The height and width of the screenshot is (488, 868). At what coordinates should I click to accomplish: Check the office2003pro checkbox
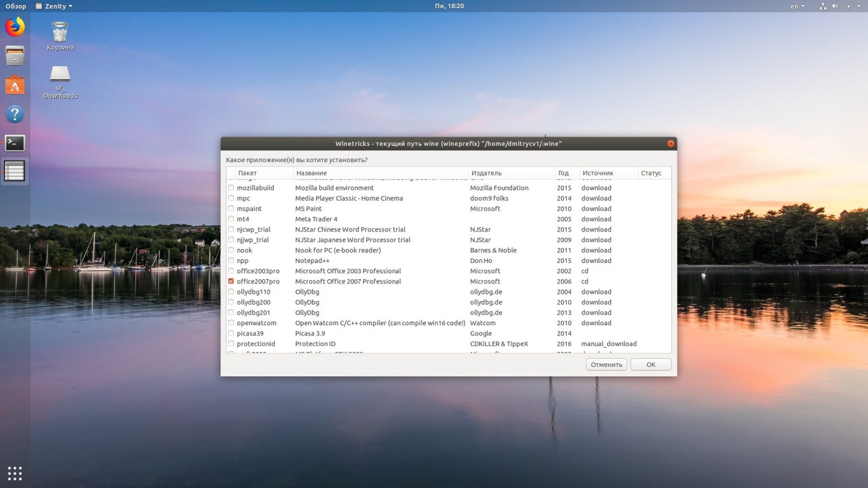[231, 271]
